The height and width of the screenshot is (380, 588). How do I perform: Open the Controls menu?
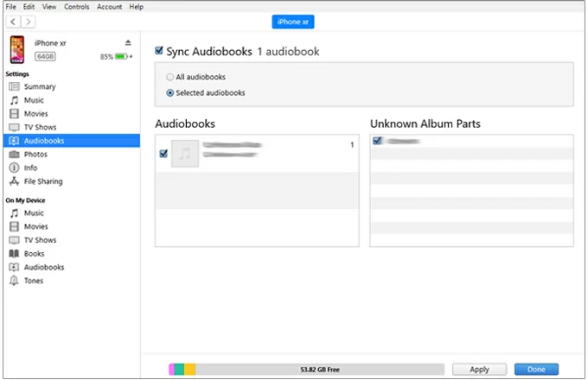(x=76, y=6)
